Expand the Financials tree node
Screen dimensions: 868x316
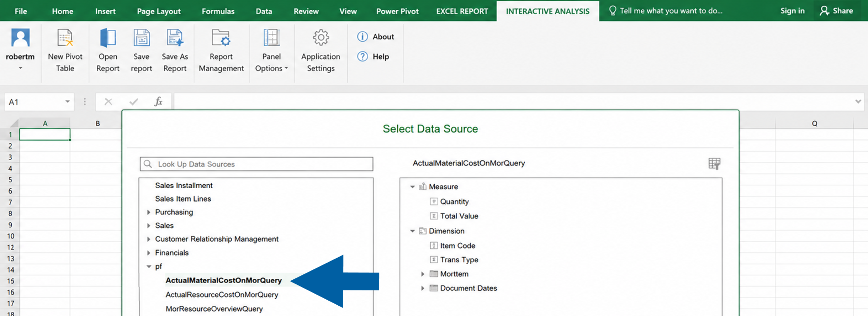(x=149, y=253)
